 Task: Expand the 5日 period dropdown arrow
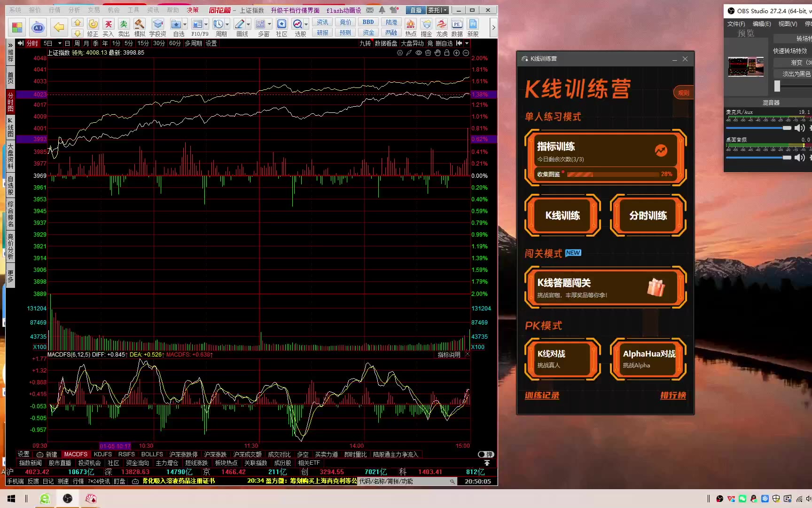point(60,43)
